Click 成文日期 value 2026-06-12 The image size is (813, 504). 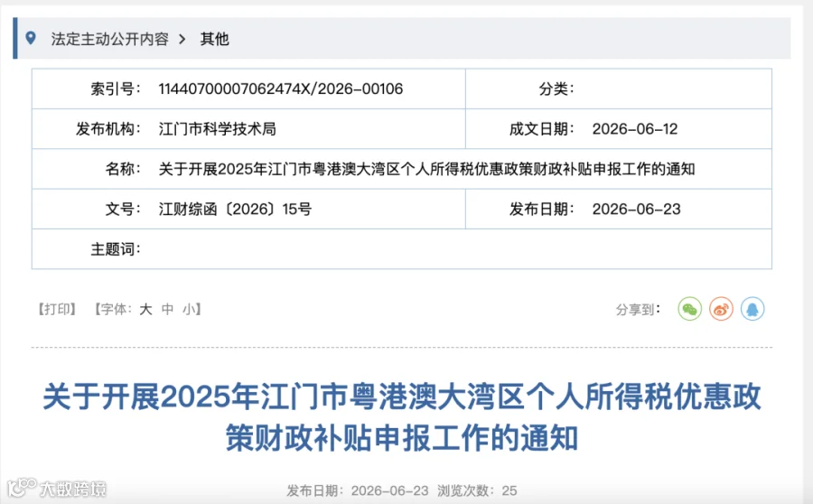(x=635, y=128)
